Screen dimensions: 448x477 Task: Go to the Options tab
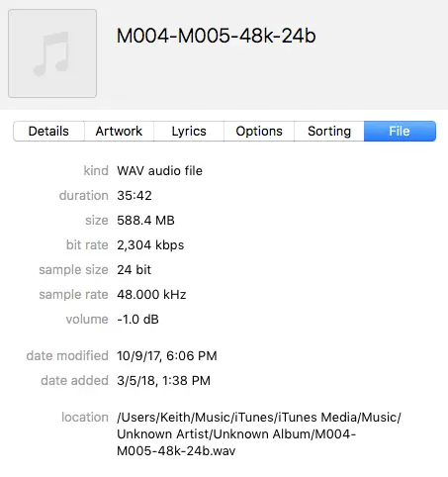[x=259, y=132]
